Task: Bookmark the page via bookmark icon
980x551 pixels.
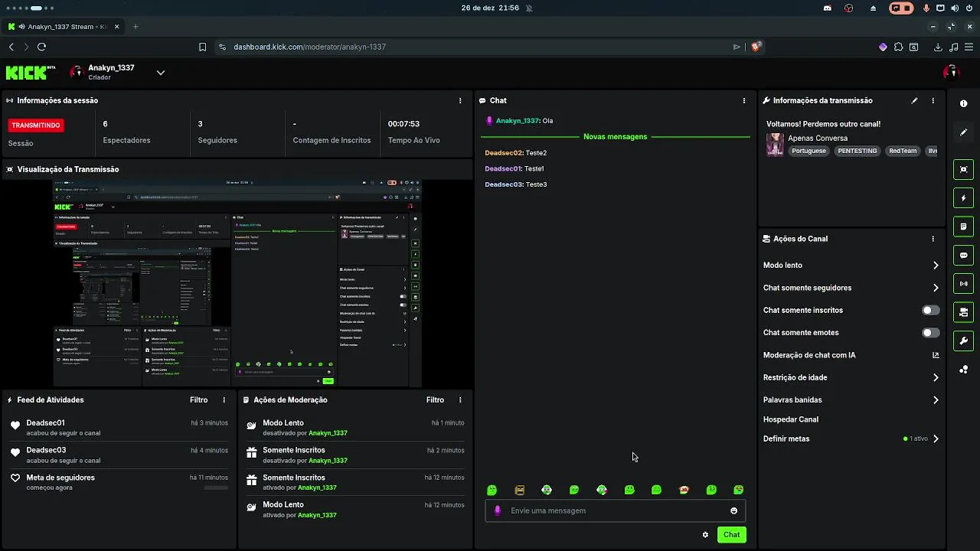Action: coord(202,47)
